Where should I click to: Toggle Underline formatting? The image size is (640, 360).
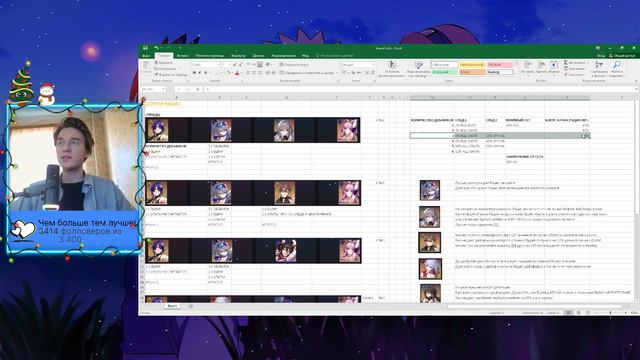point(205,73)
